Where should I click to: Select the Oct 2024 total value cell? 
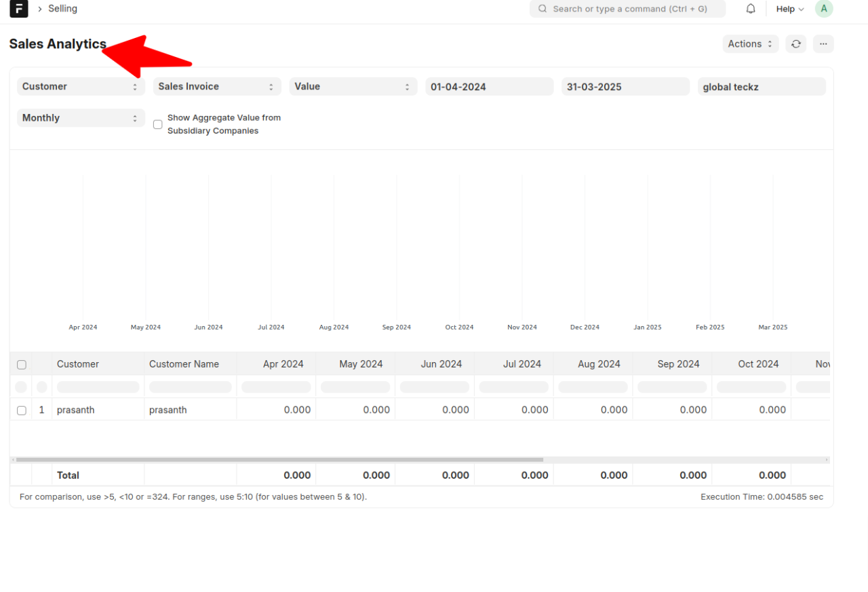coord(751,475)
